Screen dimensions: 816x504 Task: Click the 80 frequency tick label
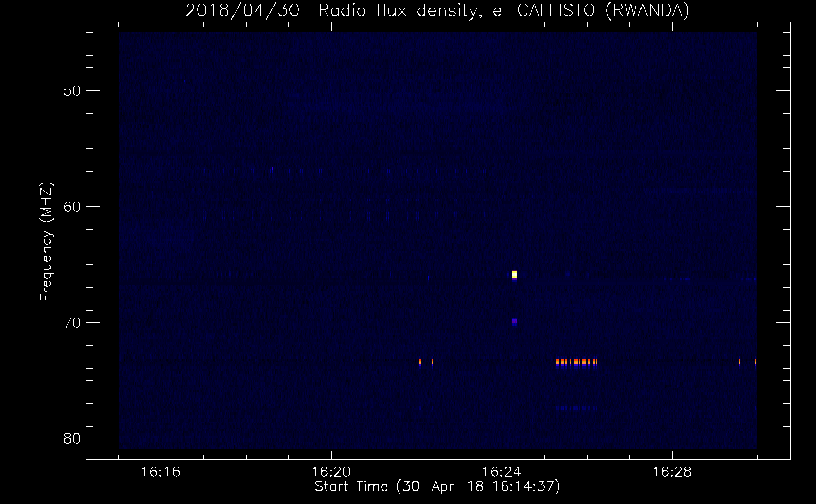(72, 438)
